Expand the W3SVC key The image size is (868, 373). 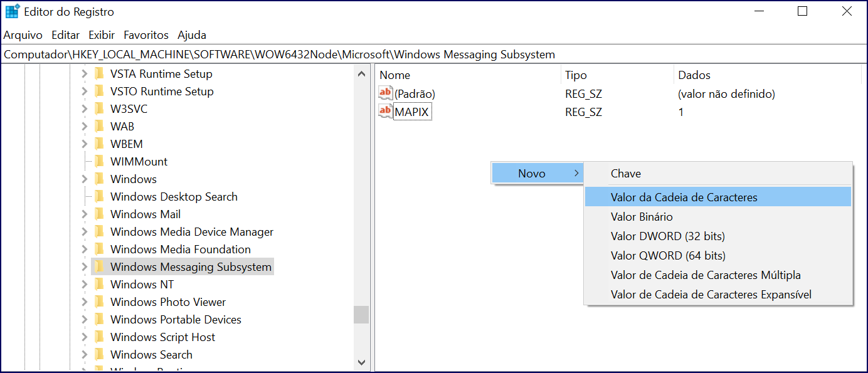coord(85,109)
